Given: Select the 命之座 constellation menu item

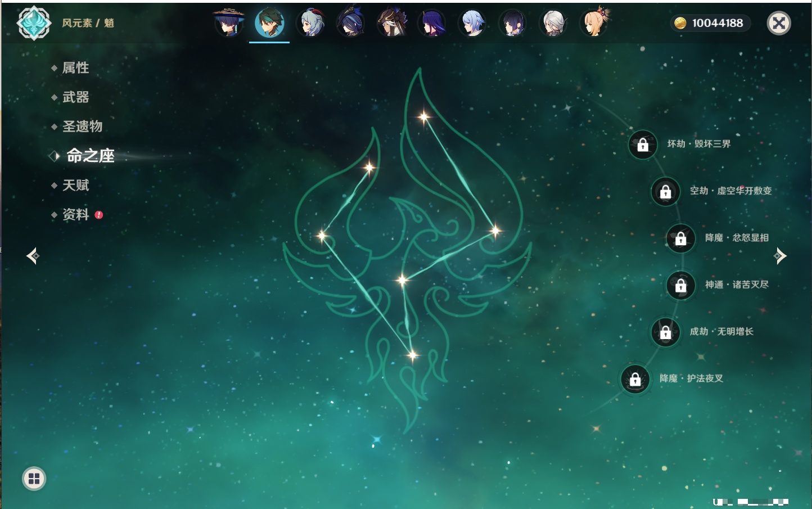Looking at the screenshot, I should coord(91,156).
